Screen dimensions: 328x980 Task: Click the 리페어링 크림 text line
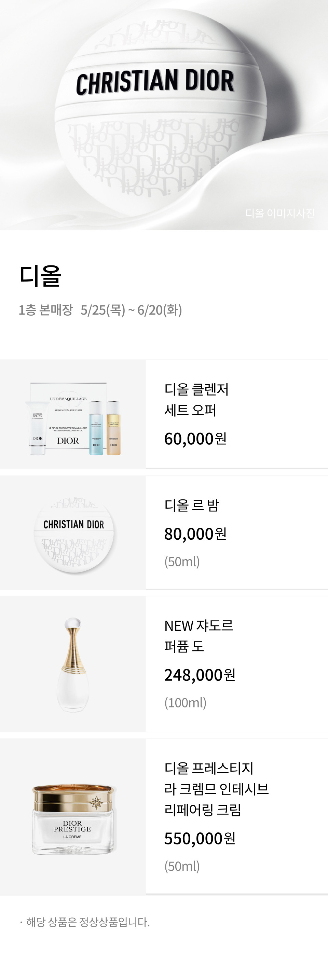[x=203, y=810]
